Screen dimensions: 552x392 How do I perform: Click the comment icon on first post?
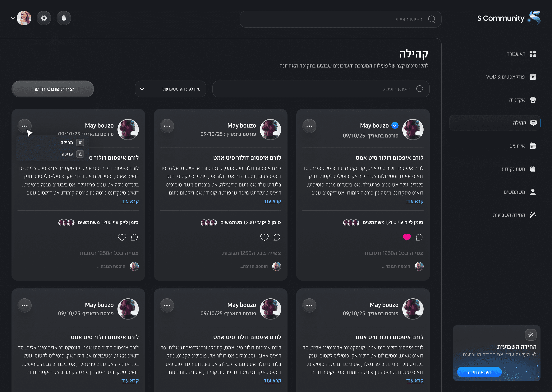point(419,237)
